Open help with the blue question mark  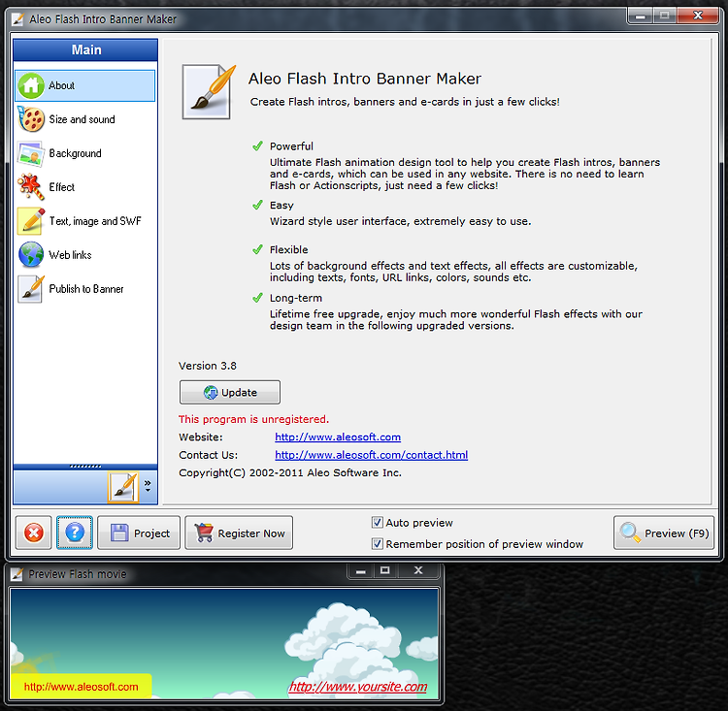point(75,533)
